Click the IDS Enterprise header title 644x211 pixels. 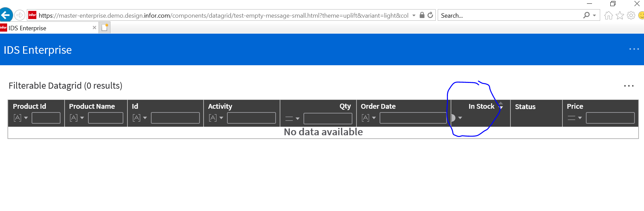pyautogui.click(x=37, y=50)
